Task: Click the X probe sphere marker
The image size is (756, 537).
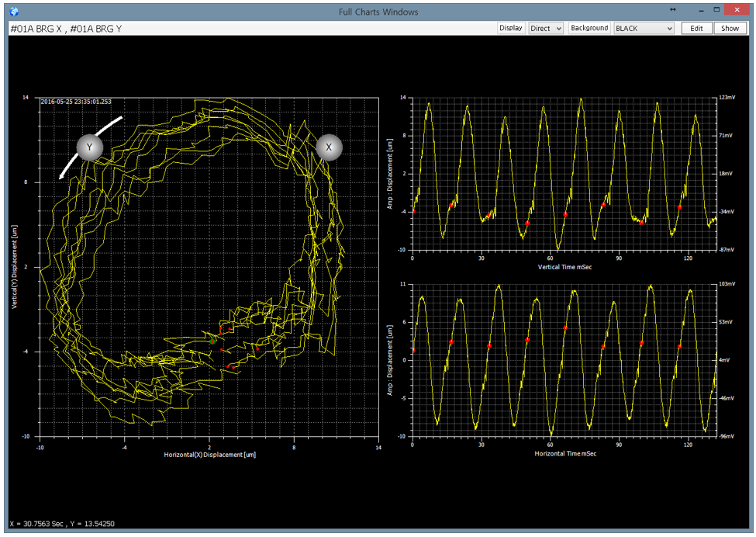Action: tap(329, 147)
